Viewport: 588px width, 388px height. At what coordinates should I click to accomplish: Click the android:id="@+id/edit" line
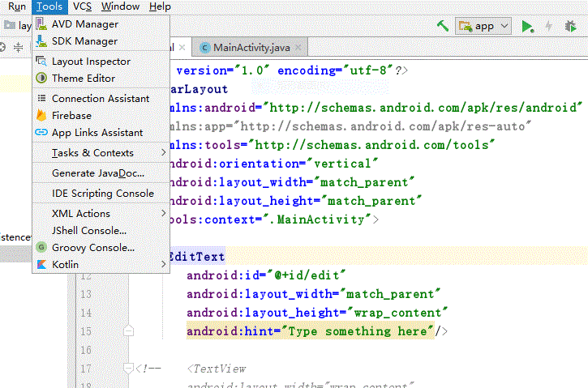266,275
